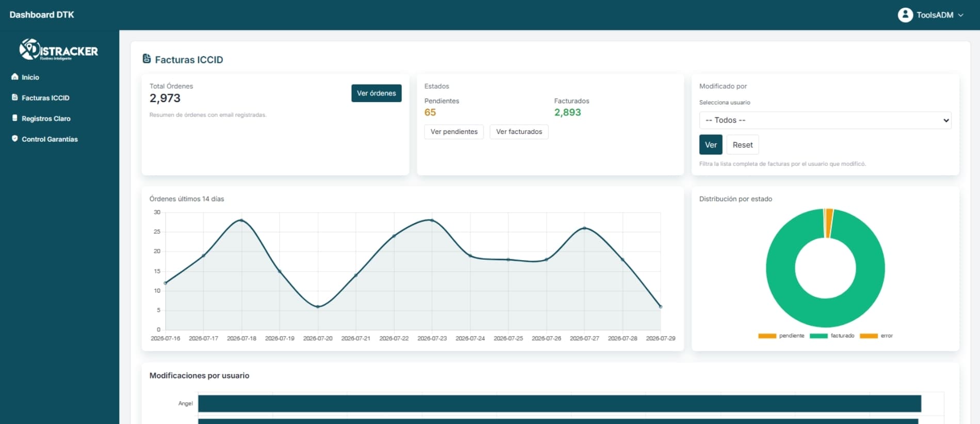
Task: Click the Distribución por estado title
Action: (x=736, y=199)
